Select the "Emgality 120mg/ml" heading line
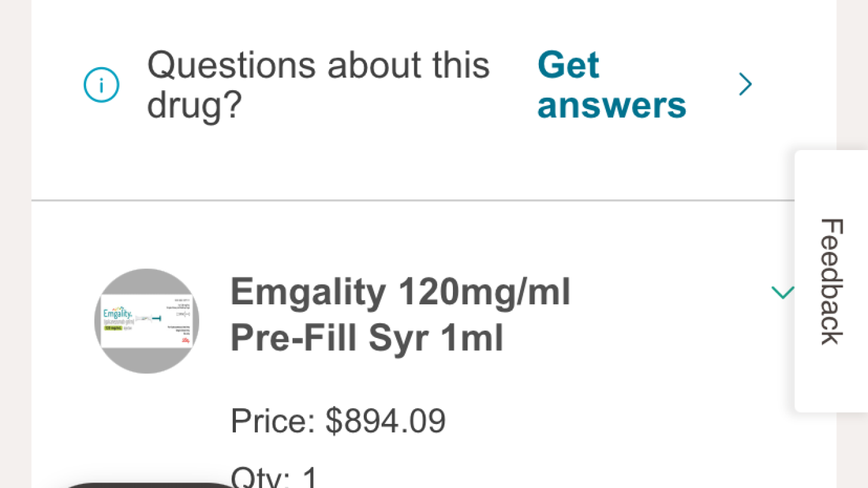 pos(400,292)
